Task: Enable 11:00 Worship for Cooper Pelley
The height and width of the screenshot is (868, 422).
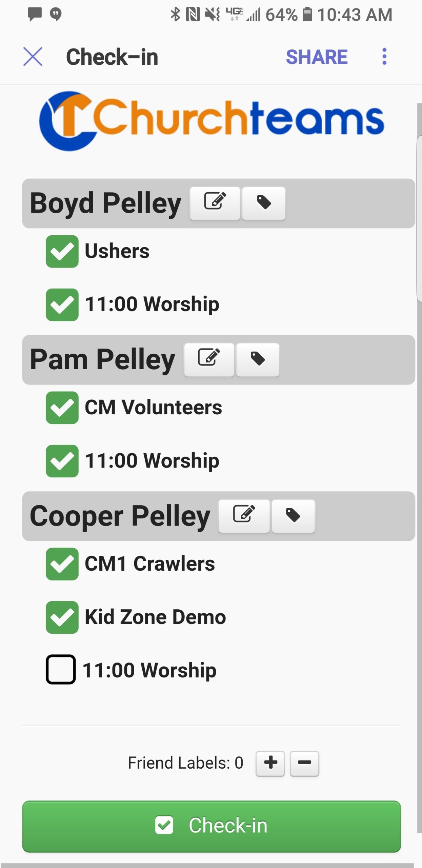Action: (x=61, y=669)
